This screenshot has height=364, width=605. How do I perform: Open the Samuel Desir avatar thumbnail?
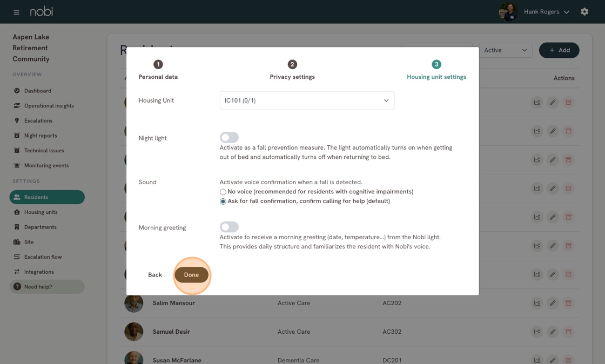(x=133, y=332)
